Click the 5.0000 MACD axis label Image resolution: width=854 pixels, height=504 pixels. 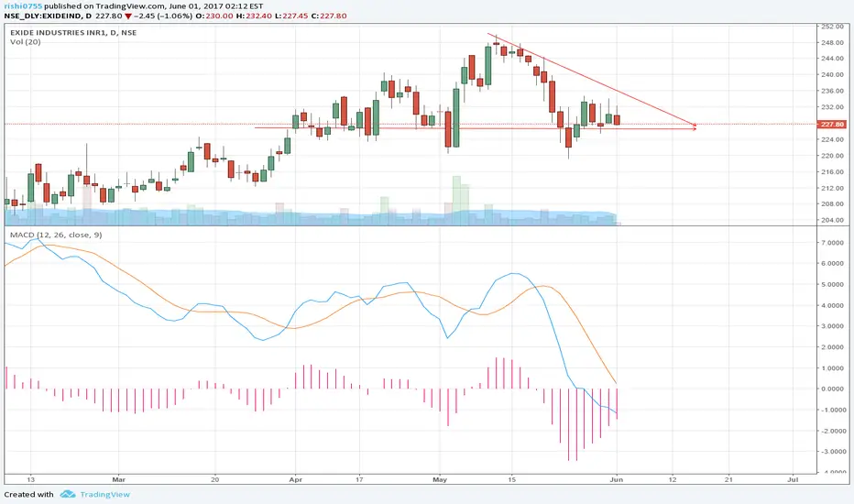pyautogui.click(x=833, y=284)
